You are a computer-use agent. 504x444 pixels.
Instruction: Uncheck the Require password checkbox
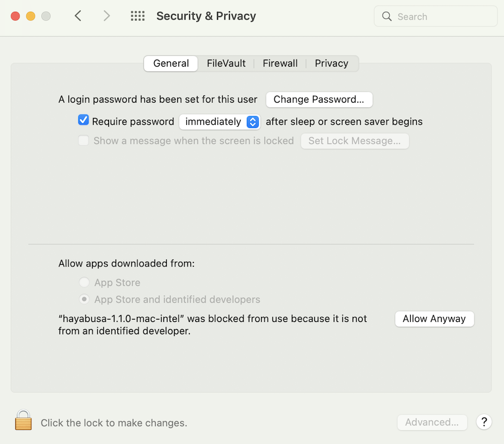pyautogui.click(x=84, y=120)
